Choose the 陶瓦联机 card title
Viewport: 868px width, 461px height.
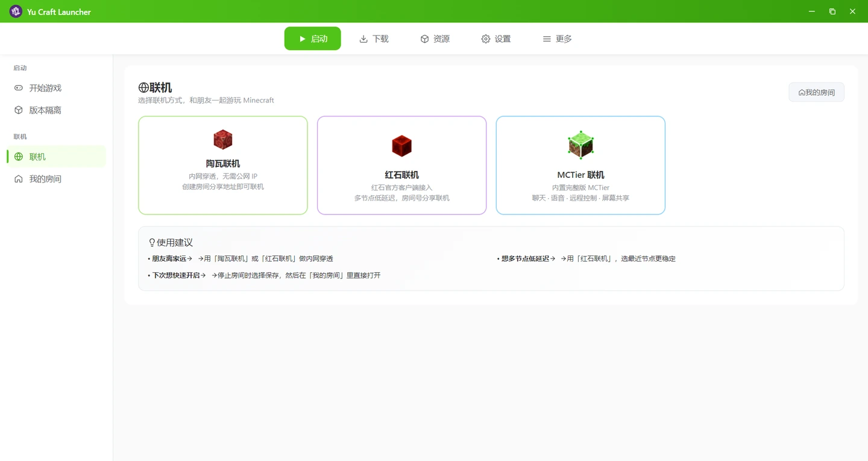coord(223,163)
